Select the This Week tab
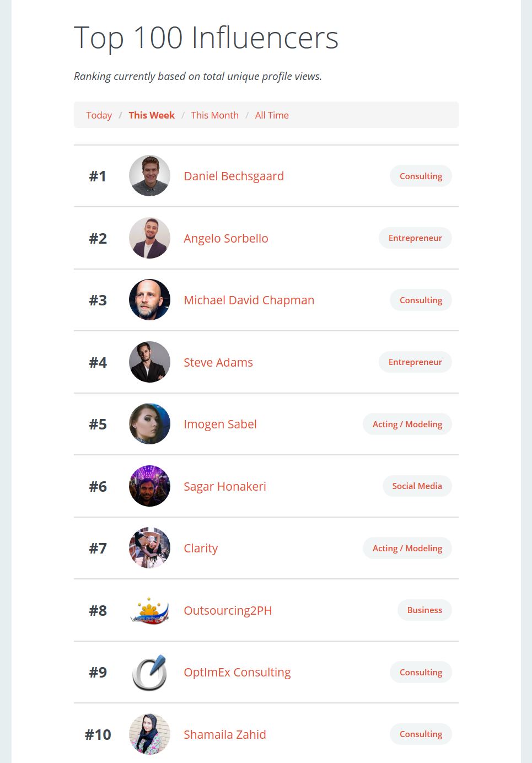Viewport: 532px width, 763px height. [x=152, y=115]
